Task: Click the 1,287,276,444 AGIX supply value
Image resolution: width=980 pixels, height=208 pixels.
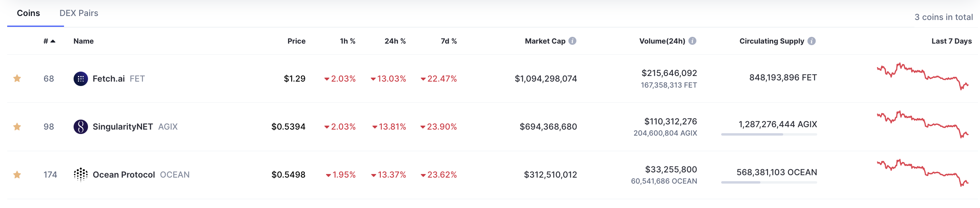Action: (x=778, y=124)
